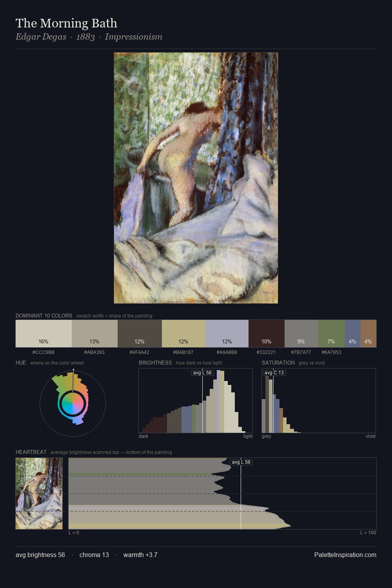Image resolution: width=392 pixels, height=588 pixels.
Task: Visit the PaletteInspiration.com link
Action: click(345, 555)
